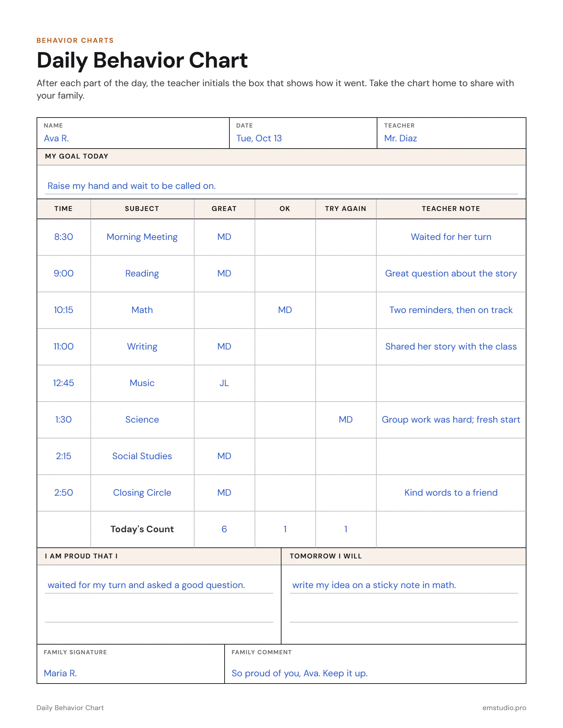
Task: Click the Great count value '6'
Action: [224, 529]
